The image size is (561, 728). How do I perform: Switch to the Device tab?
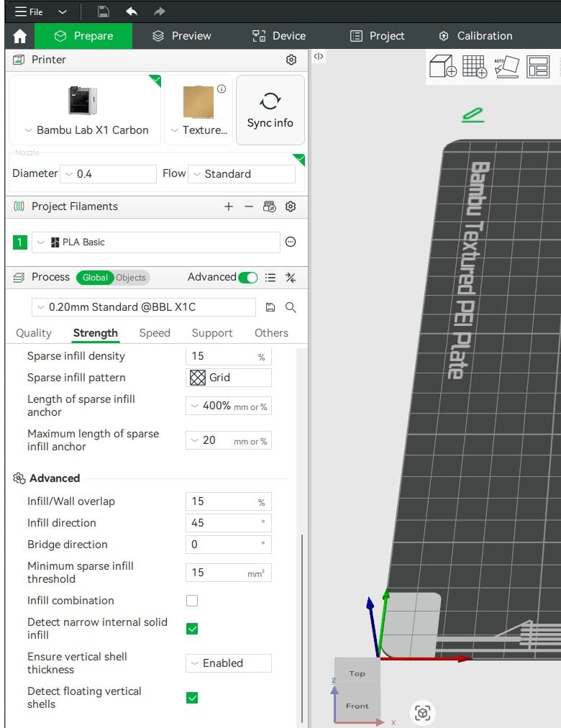pyautogui.click(x=279, y=36)
